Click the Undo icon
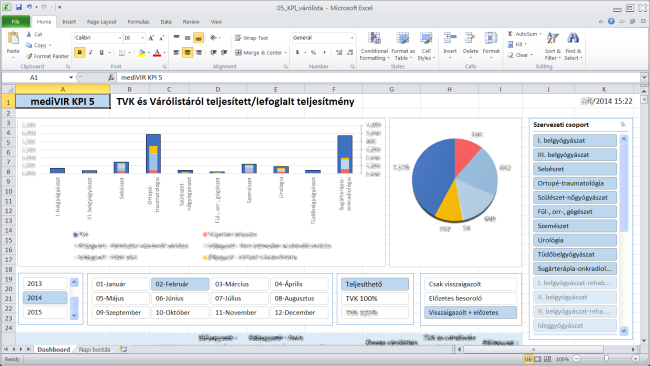 coord(29,7)
